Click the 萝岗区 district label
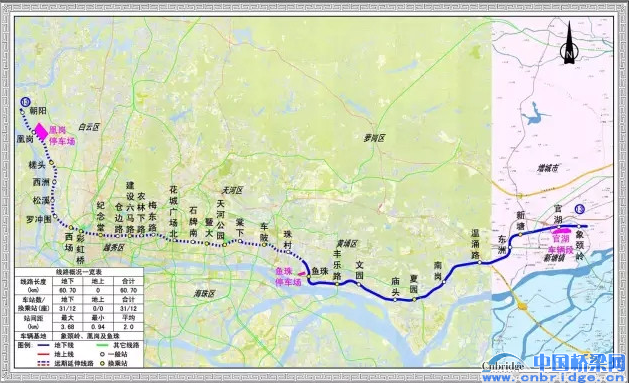Screen dimensions: 629x383 point(374,138)
